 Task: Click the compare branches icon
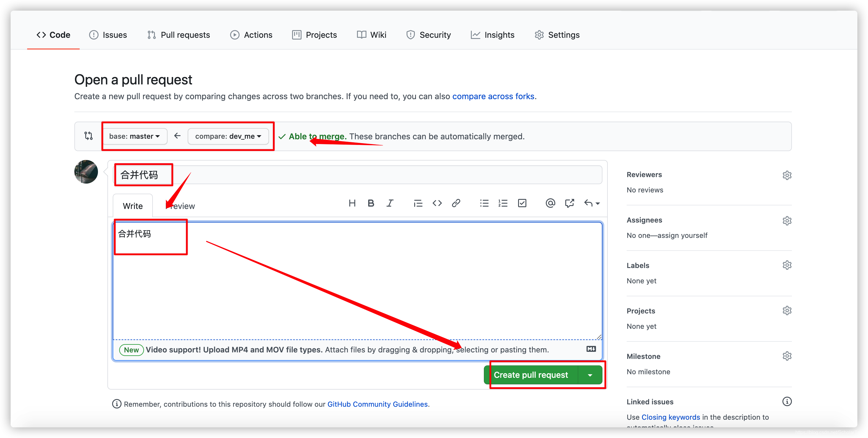[x=88, y=136]
